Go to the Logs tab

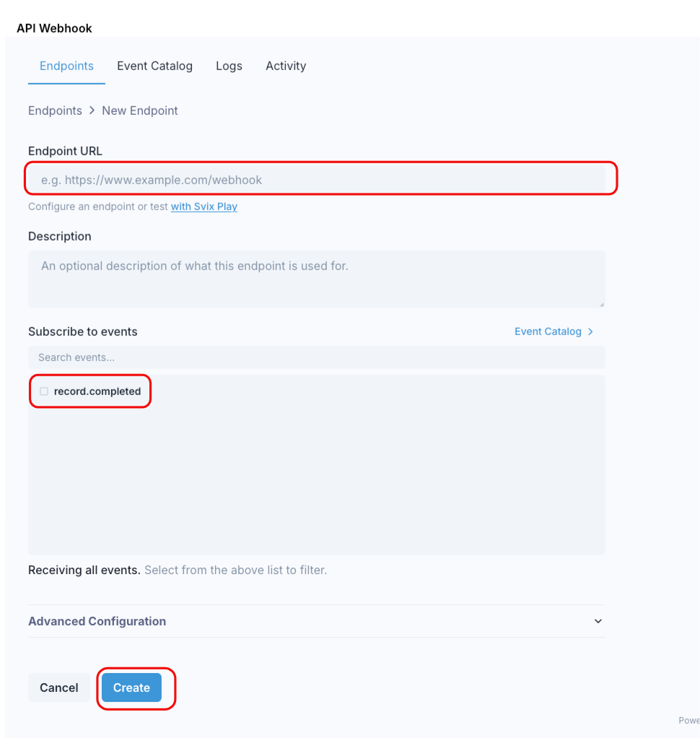[229, 66]
